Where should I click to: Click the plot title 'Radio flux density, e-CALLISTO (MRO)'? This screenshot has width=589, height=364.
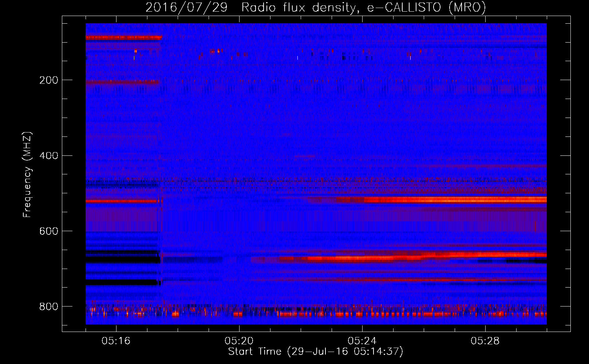[x=363, y=7]
